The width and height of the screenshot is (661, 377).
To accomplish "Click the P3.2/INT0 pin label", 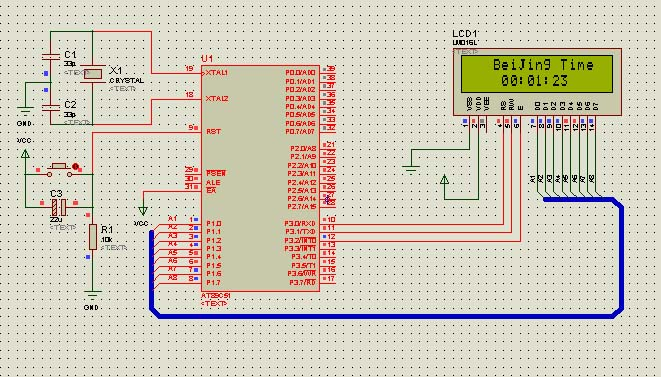I will pyautogui.click(x=300, y=240).
